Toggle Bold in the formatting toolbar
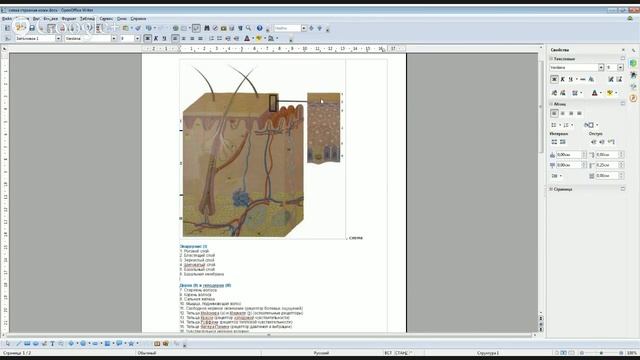This screenshot has width=640, height=360. [x=147, y=38]
